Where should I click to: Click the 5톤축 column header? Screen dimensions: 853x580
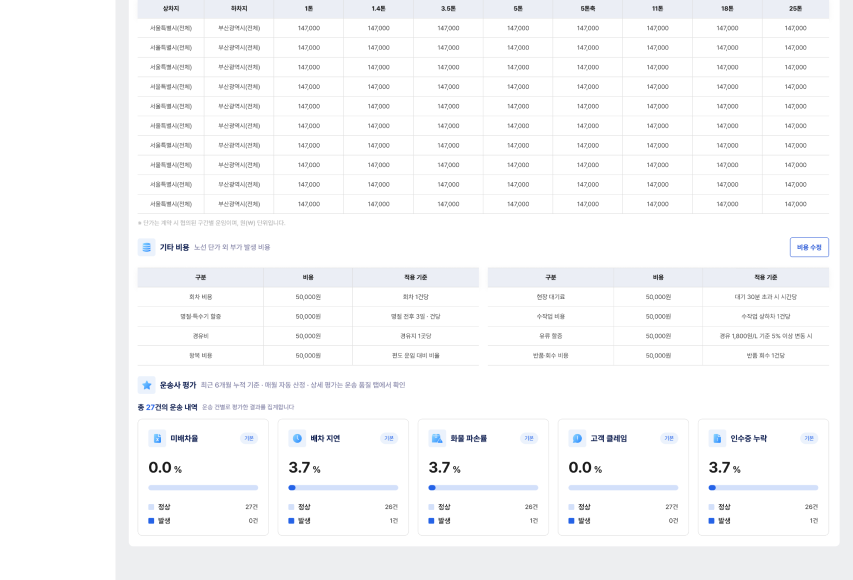pyautogui.click(x=588, y=9)
